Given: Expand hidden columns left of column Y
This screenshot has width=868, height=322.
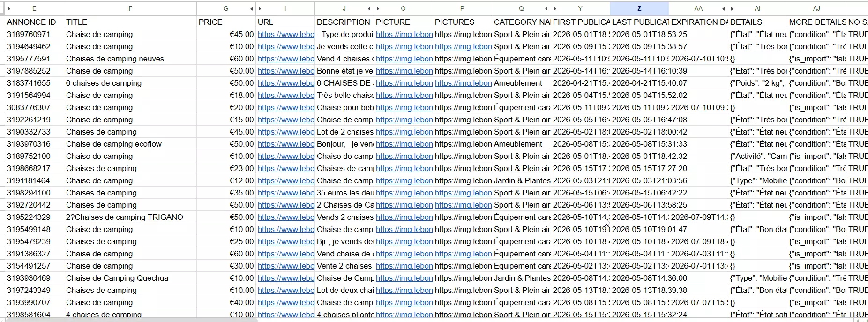Looking at the screenshot, I should (555, 9).
